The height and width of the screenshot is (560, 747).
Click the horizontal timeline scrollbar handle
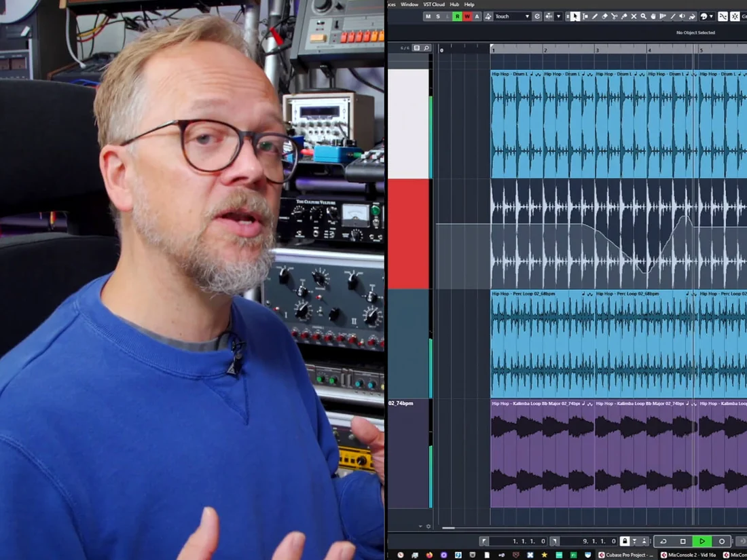(448, 527)
